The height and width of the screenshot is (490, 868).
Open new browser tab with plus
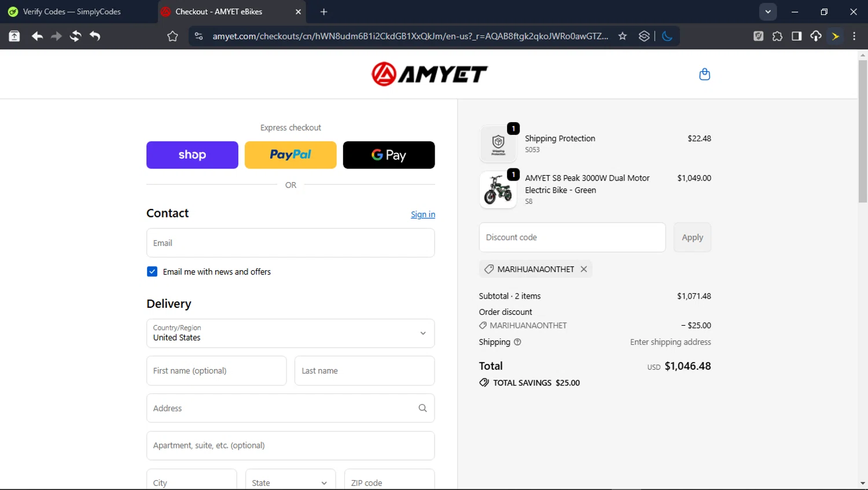point(323,12)
